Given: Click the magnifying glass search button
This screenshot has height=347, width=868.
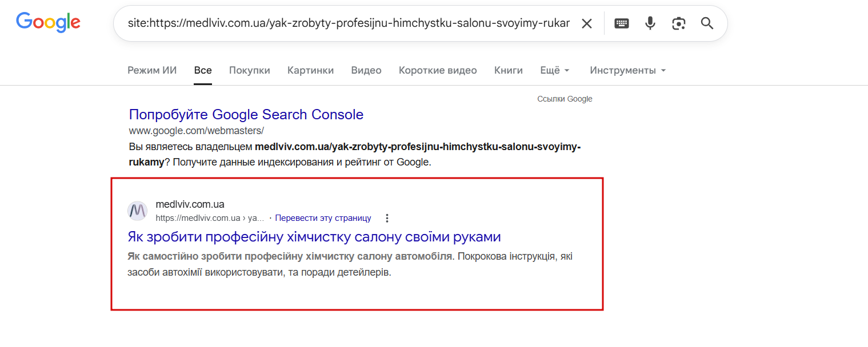Looking at the screenshot, I should pyautogui.click(x=707, y=23).
